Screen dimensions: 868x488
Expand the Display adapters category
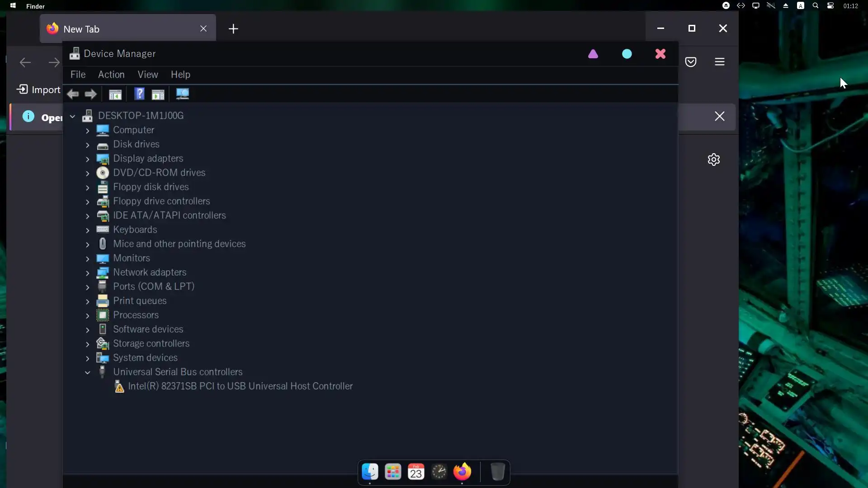(88, 159)
